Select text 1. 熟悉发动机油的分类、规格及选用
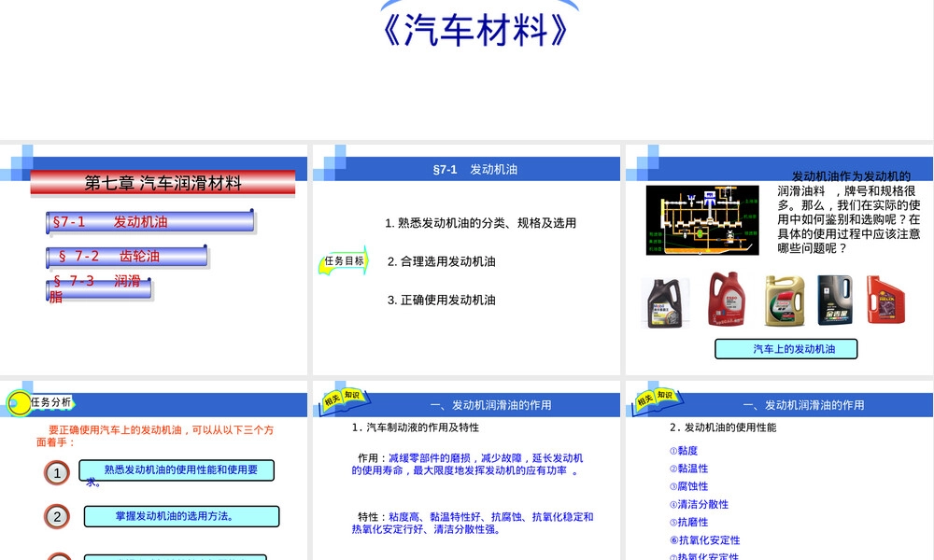This screenshot has height=560, width=934. [480, 223]
